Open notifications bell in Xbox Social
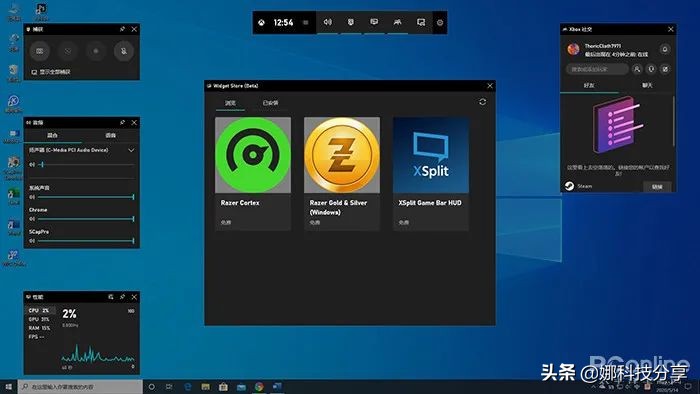Image resolution: width=700 pixels, height=394 pixels. (x=665, y=50)
